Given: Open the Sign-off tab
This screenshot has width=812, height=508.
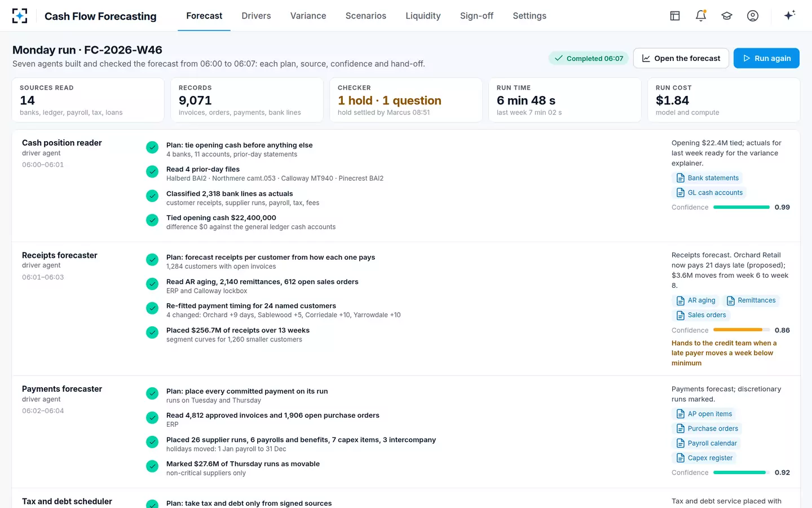Looking at the screenshot, I should pyautogui.click(x=476, y=16).
